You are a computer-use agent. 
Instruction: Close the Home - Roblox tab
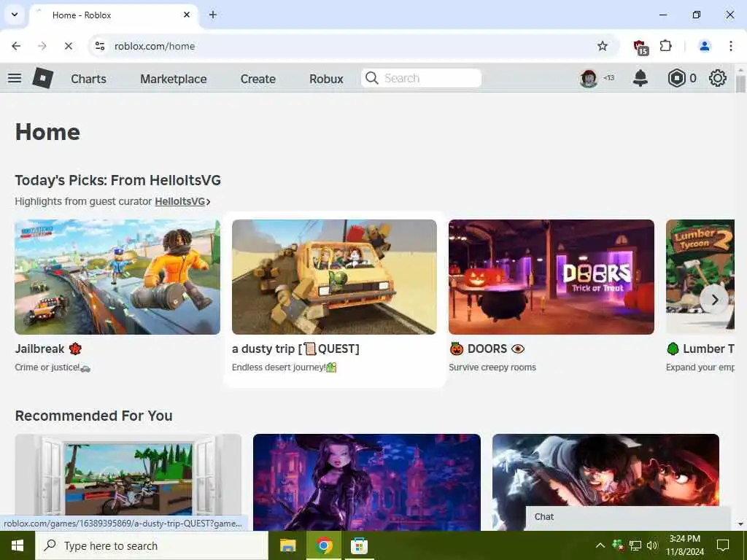click(x=187, y=15)
